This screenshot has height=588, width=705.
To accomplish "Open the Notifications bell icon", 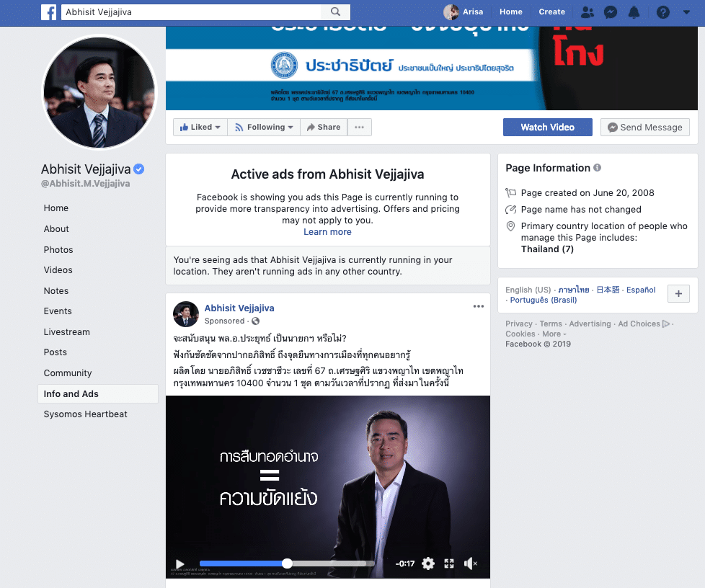I will pyautogui.click(x=634, y=12).
